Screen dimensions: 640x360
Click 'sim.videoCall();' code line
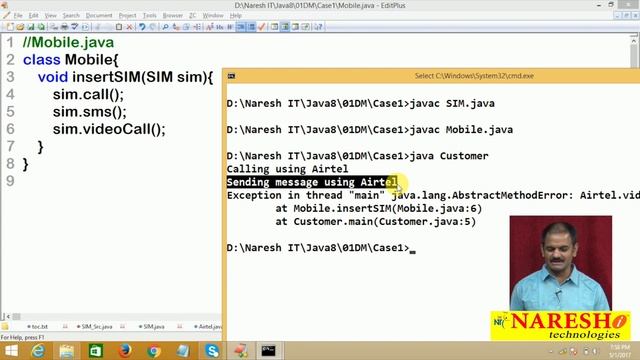pyautogui.click(x=109, y=129)
